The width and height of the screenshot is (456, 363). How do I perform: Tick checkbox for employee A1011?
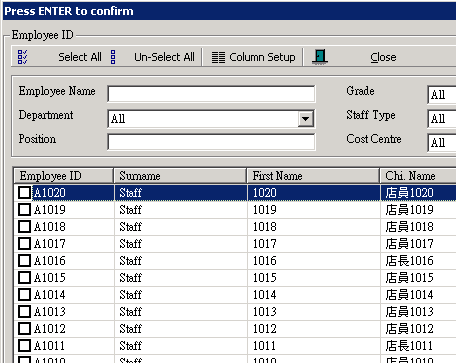click(24, 346)
